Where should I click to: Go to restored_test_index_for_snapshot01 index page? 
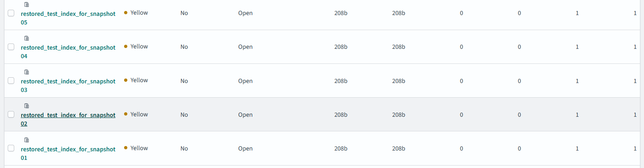[68, 149]
